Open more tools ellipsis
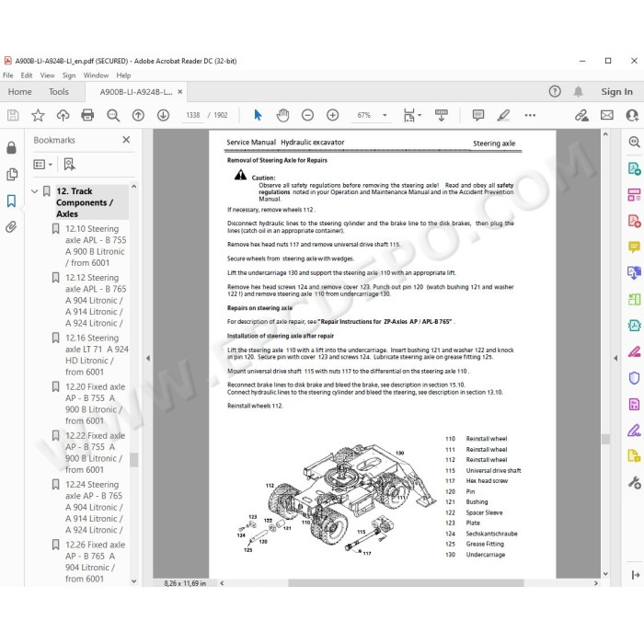This screenshot has width=644, height=644. click(530, 115)
